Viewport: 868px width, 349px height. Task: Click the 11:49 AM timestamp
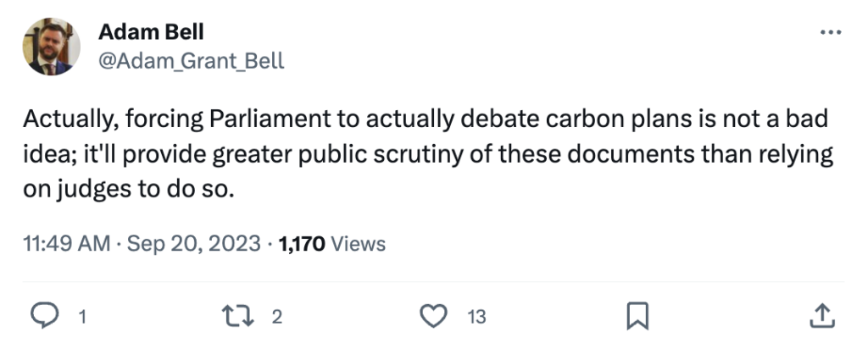coord(68,244)
